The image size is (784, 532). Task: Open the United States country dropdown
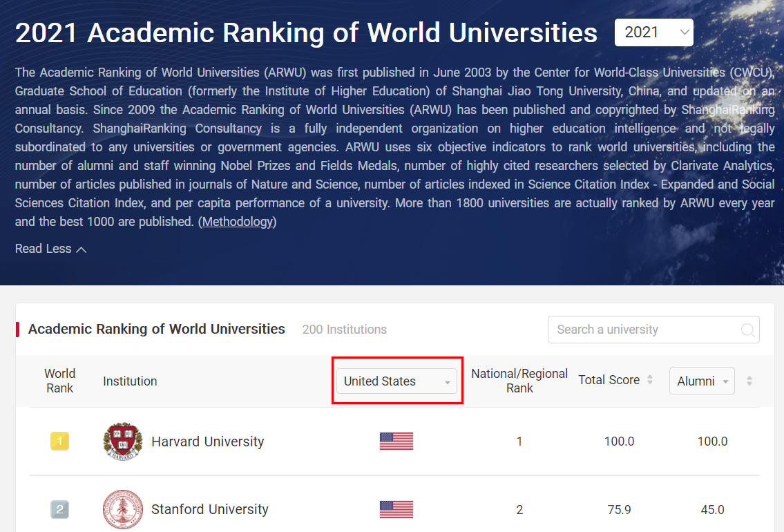[x=396, y=381]
